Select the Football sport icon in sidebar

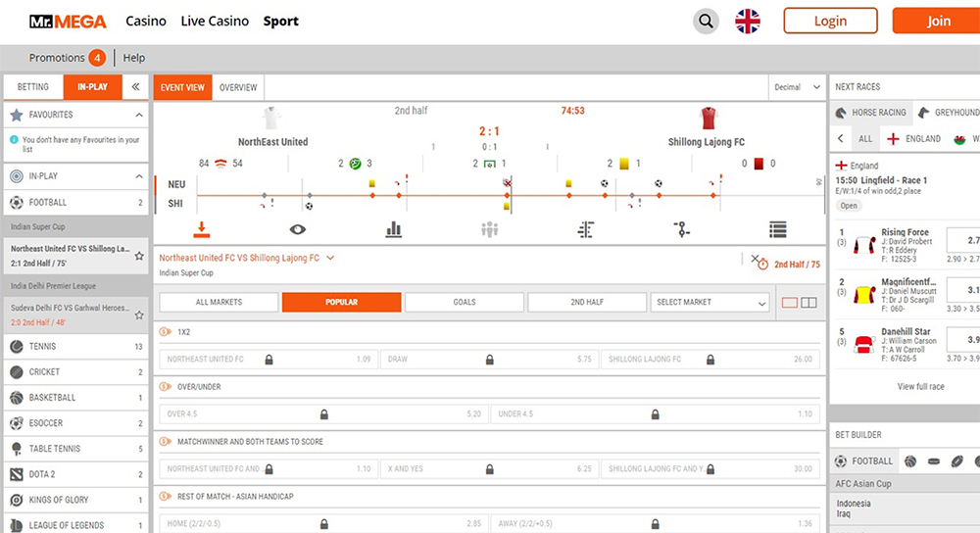tap(17, 203)
